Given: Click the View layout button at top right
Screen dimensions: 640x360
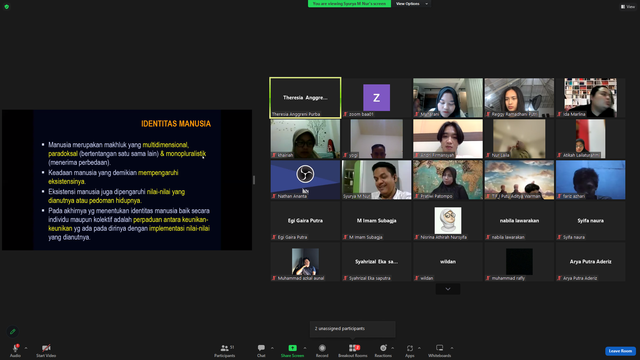Looking at the screenshot, I should point(628,7).
